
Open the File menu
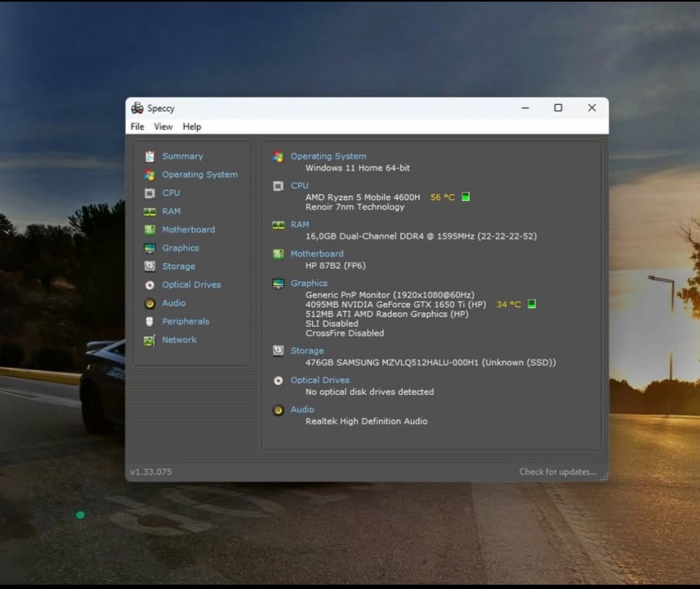[137, 127]
